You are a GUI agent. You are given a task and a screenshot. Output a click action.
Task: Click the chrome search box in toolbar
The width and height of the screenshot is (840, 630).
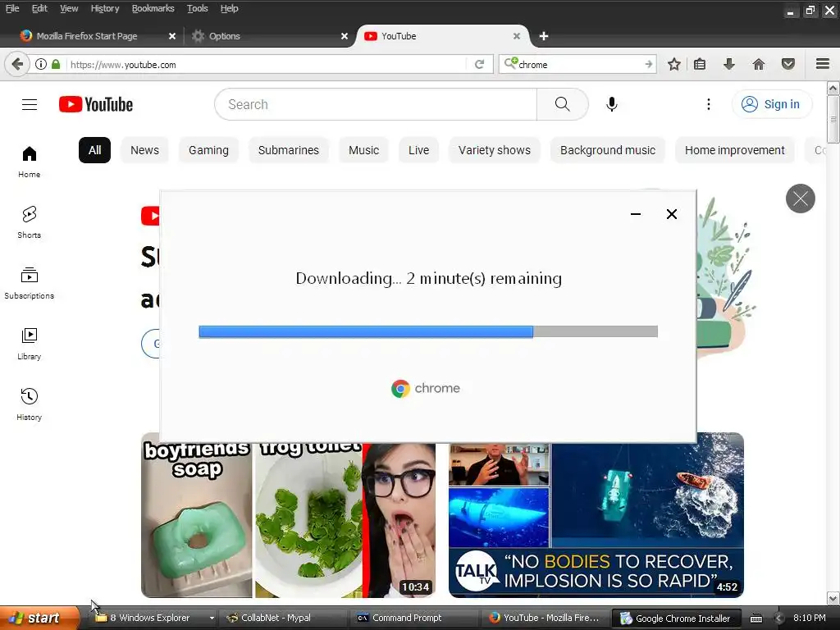click(577, 64)
